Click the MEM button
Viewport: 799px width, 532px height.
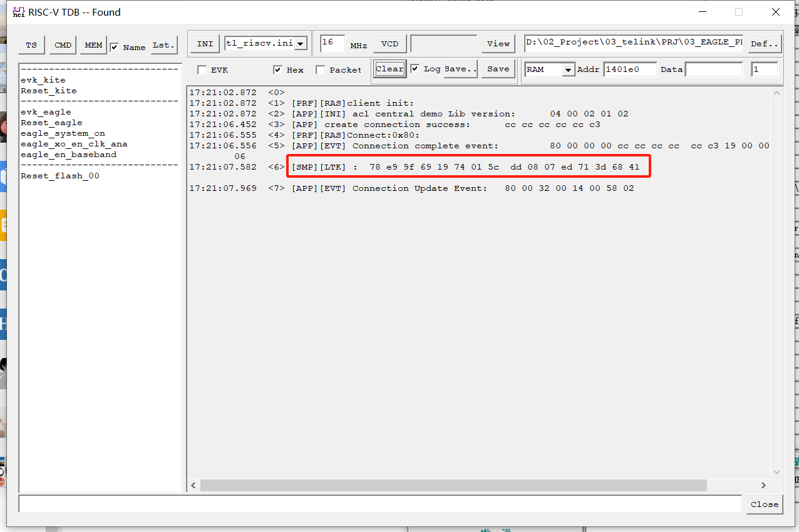click(x=94, y=45)
